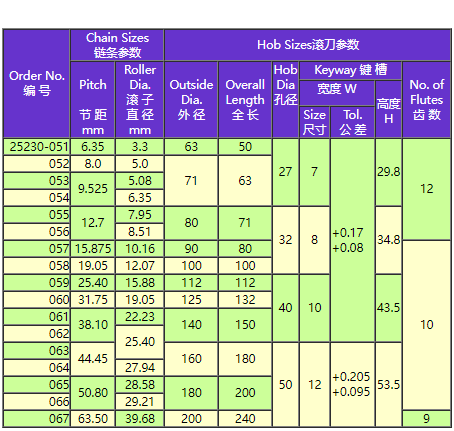Select order row 067 cell

37,419
